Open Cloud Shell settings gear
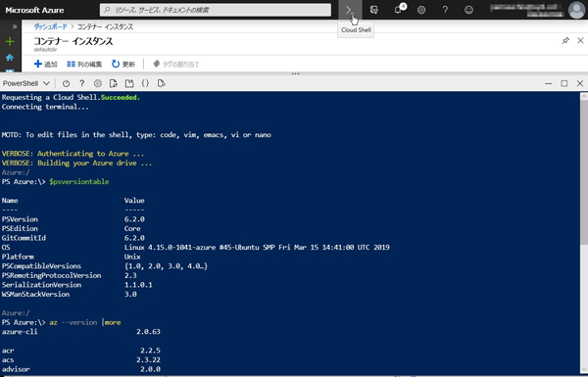 point(98,83)
